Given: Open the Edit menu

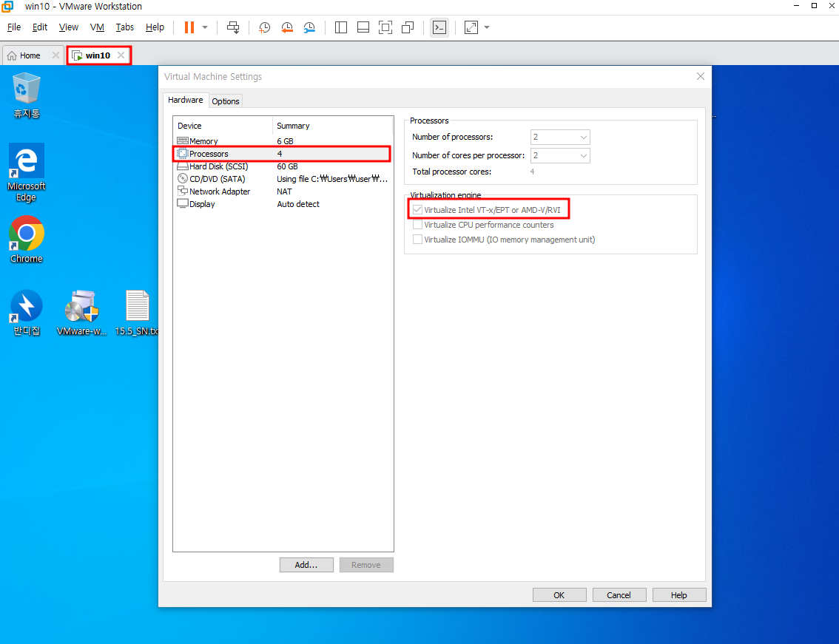Looking at the screenshot, I should point(40,27).
